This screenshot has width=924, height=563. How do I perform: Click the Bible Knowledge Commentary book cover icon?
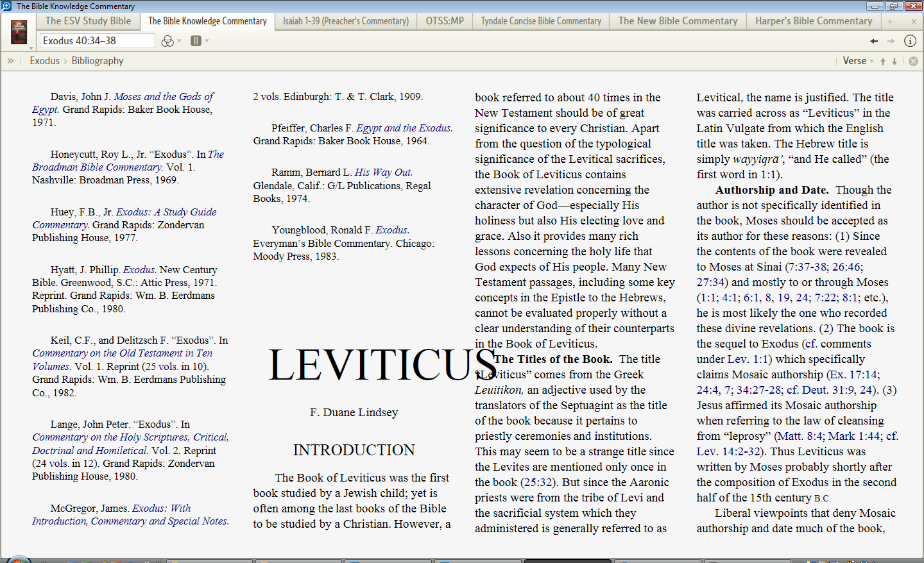click(x=19, y=31)
